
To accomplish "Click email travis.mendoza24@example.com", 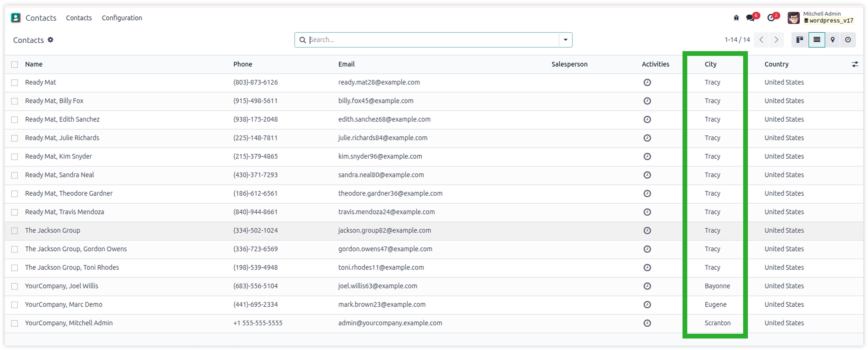I will (386, 212).
